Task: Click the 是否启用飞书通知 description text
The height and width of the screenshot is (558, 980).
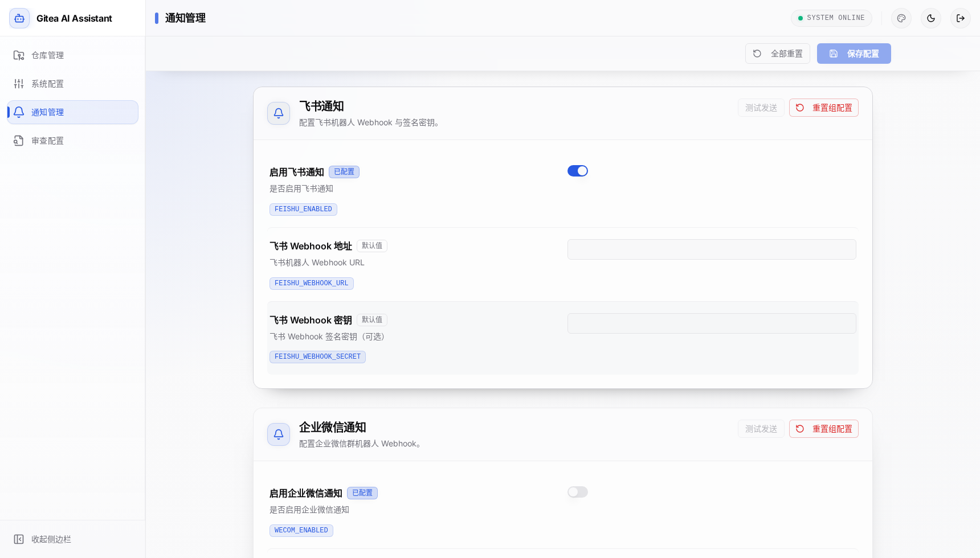Action: (x=301, y=189)
